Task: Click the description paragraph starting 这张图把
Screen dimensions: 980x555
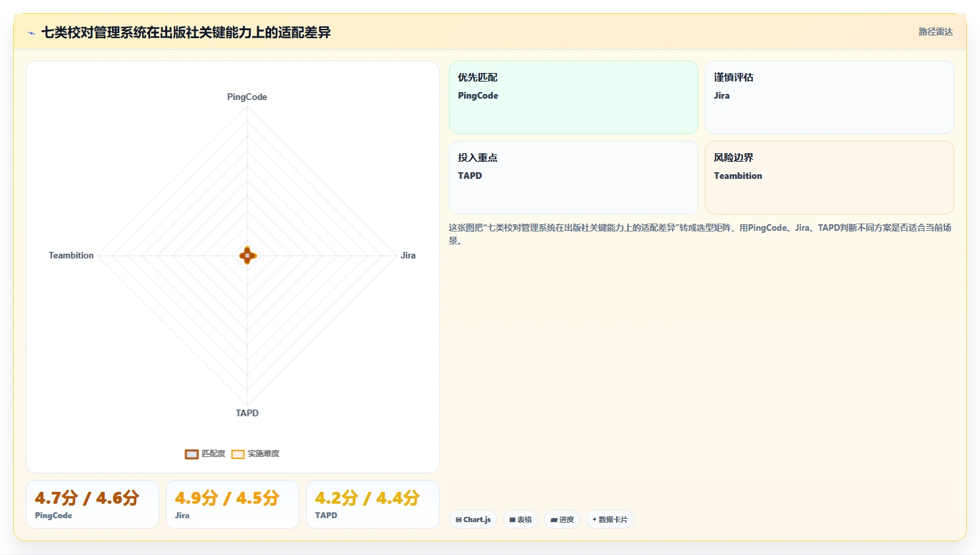Action: pos(700,234)
